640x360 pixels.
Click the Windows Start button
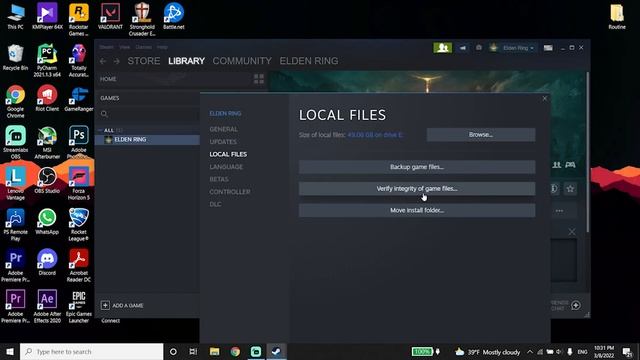[x=10, y=351]
